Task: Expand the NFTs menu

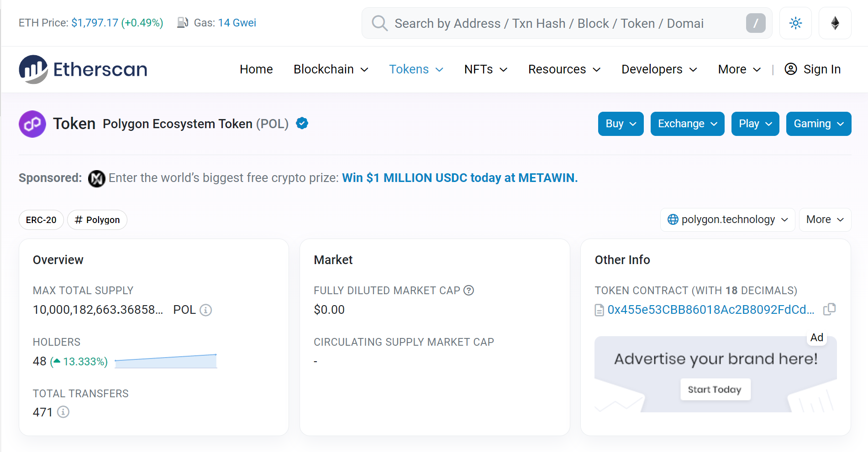Action: pyautogui.click(x=486, y=69)
